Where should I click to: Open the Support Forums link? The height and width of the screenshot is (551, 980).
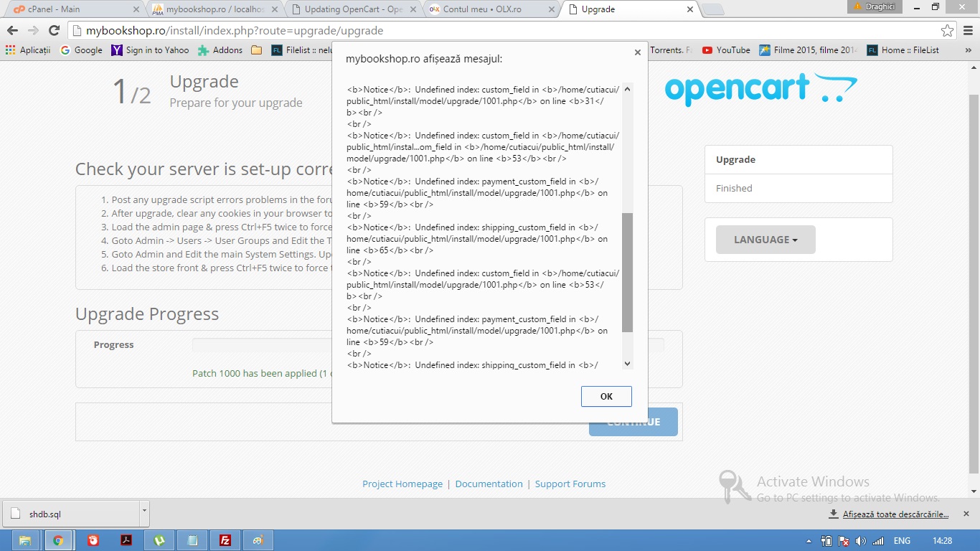[x=570, y=484]
